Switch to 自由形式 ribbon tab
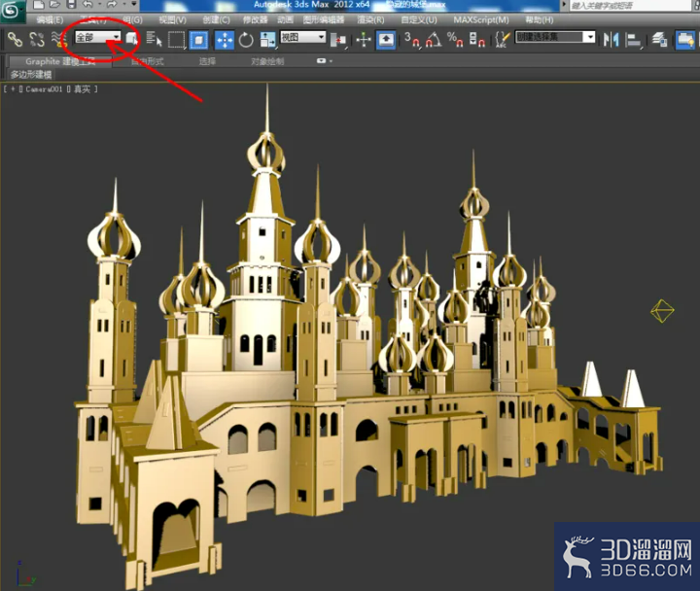This screenshot has width=700, height=591. click(x=148, y=61)
